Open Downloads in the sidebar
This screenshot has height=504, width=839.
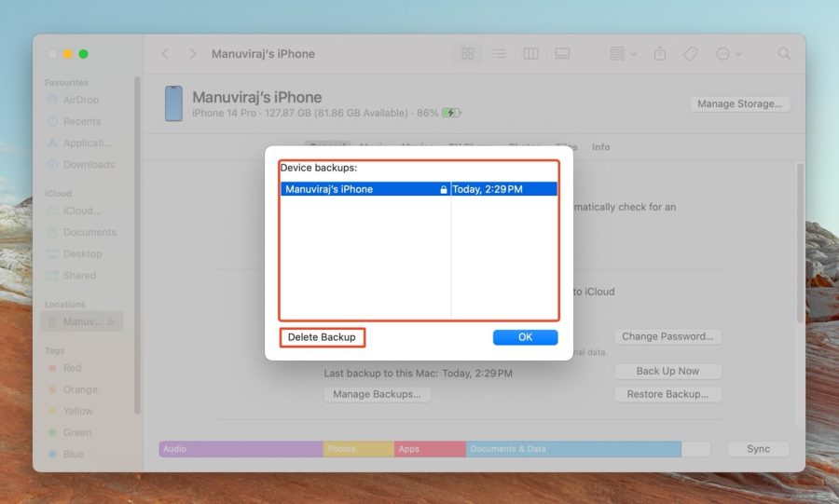[81, 165]
